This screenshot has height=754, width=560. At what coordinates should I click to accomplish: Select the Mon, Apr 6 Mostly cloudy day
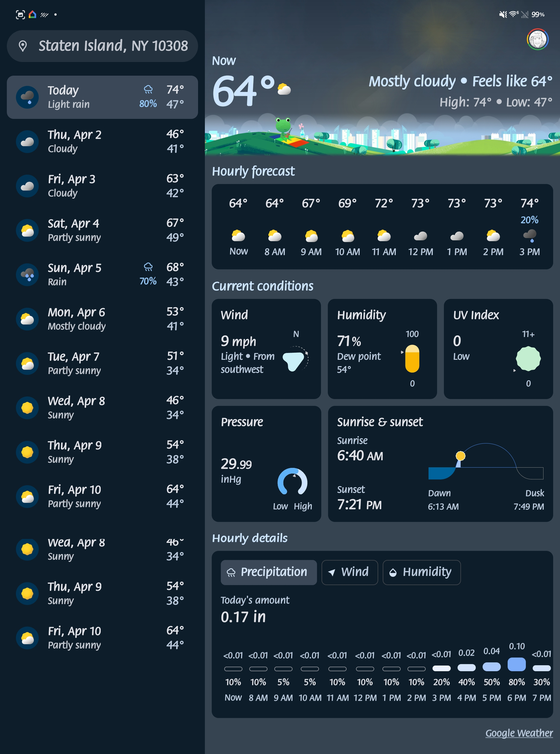[x=102, y=319]
